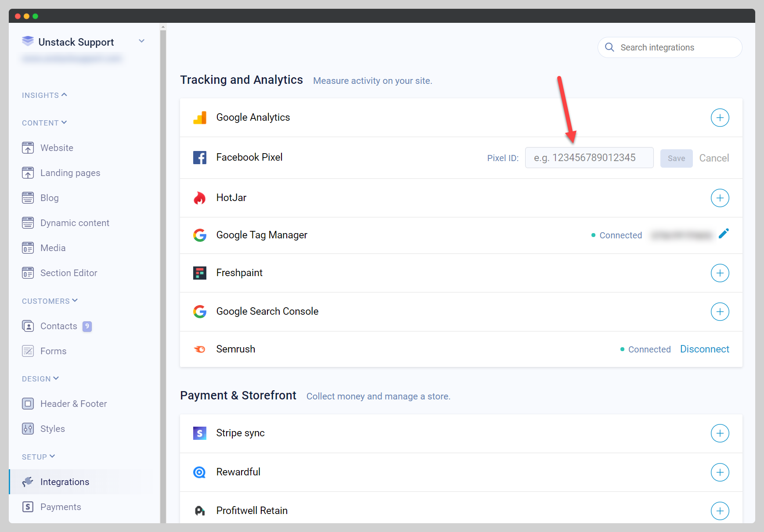The height and width of the screenshot is (532, 764).
Task: Connect Stripe sync using plus icon
Action: 720,433
